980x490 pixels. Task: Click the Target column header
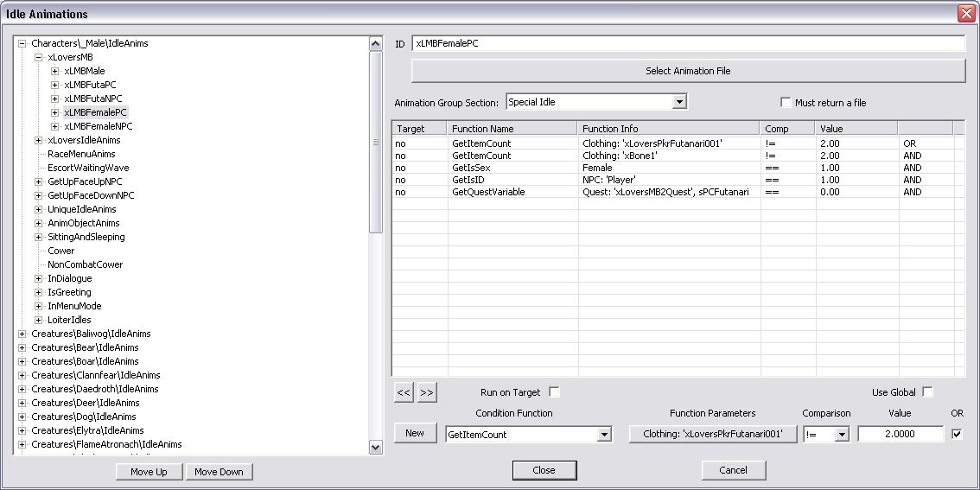point(419,128)
